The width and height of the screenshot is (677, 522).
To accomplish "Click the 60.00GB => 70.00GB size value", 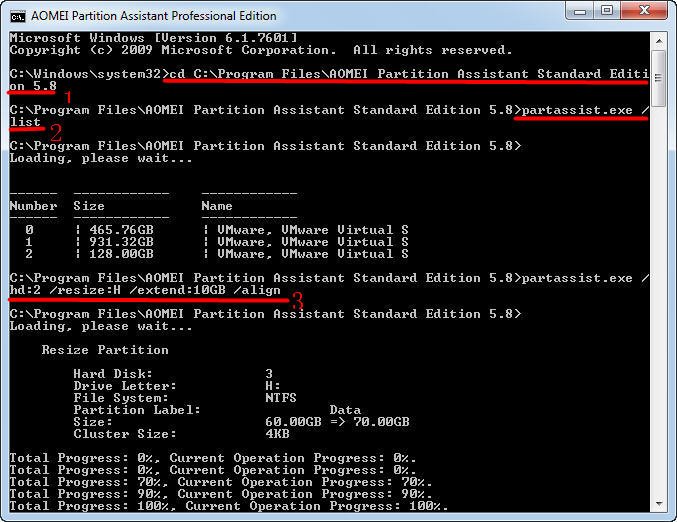I will tap(337, 422).
